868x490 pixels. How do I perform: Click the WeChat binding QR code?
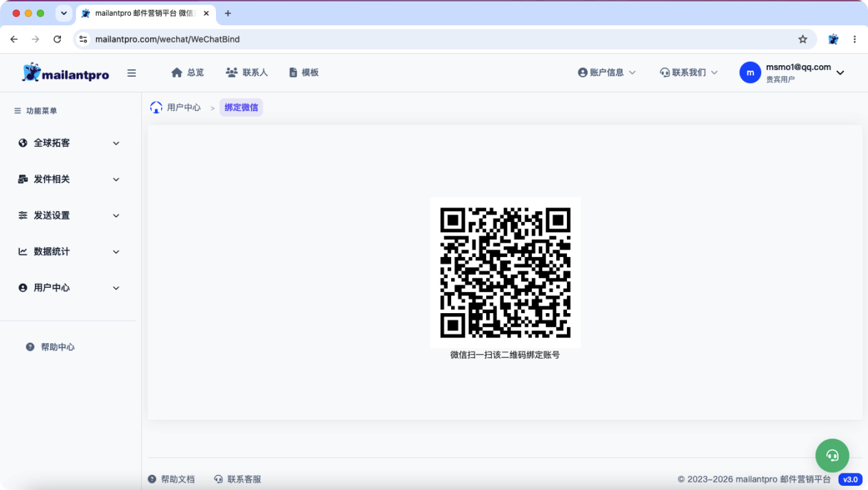pyautogui.click(x=505, y=273)
